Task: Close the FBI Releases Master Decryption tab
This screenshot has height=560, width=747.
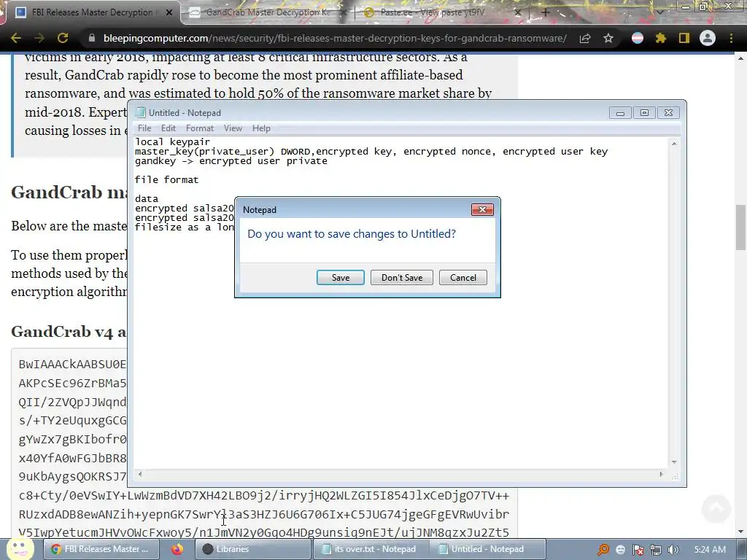Action: (x=169, y=12)
